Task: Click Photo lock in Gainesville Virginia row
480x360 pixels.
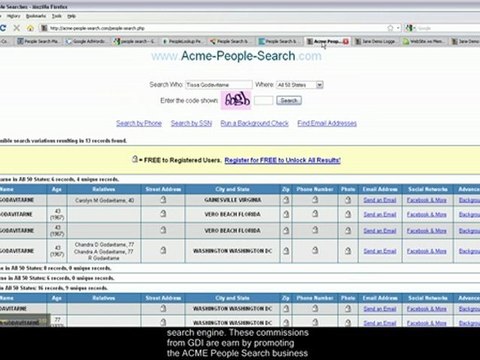Action: tap(348, 200)
